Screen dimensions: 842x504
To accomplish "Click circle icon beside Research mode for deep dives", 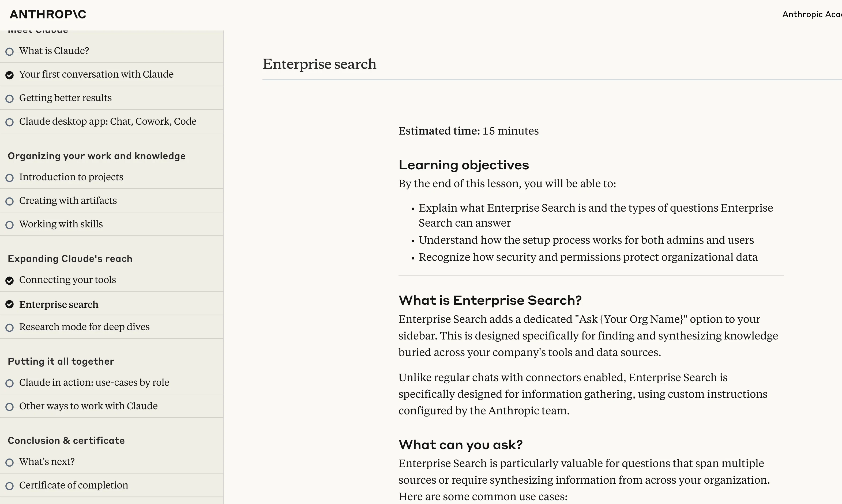I will [10, 328].
